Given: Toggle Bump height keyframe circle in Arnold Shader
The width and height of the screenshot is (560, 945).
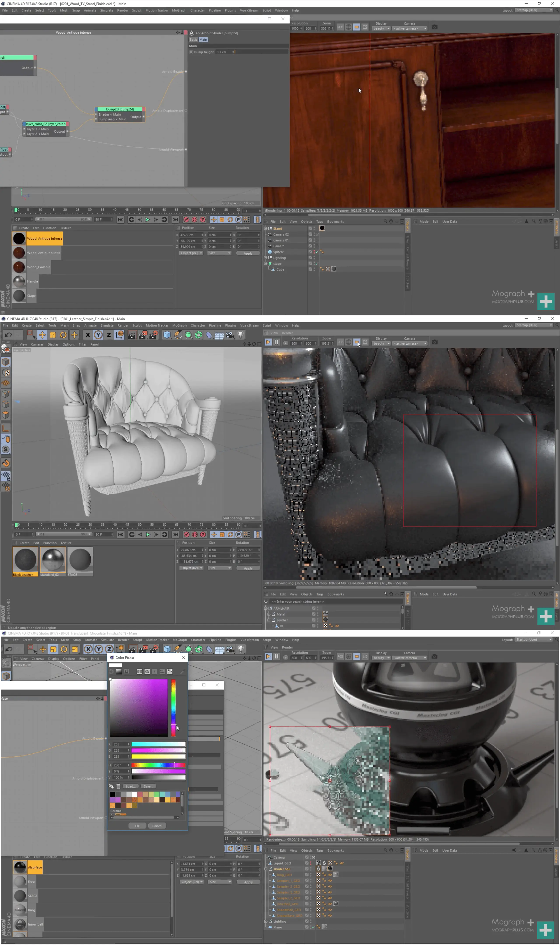Looking at the screenshot, I should [x=191, y=52].
